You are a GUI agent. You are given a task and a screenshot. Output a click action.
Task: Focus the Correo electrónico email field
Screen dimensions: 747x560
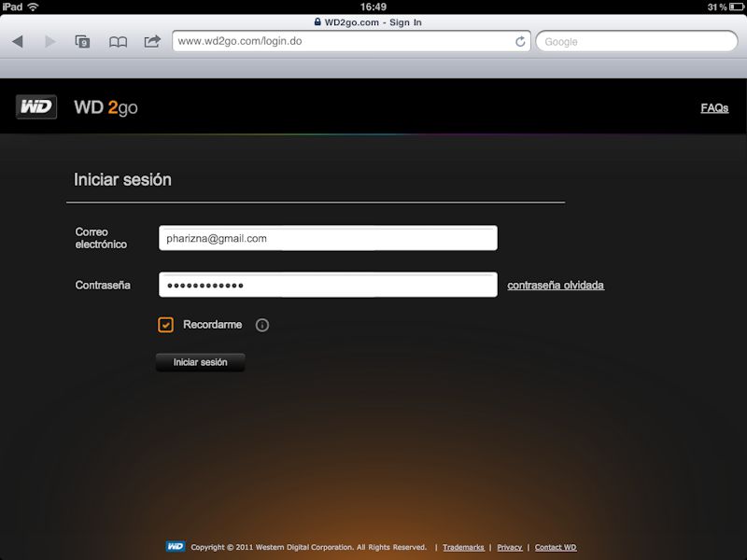328,238
